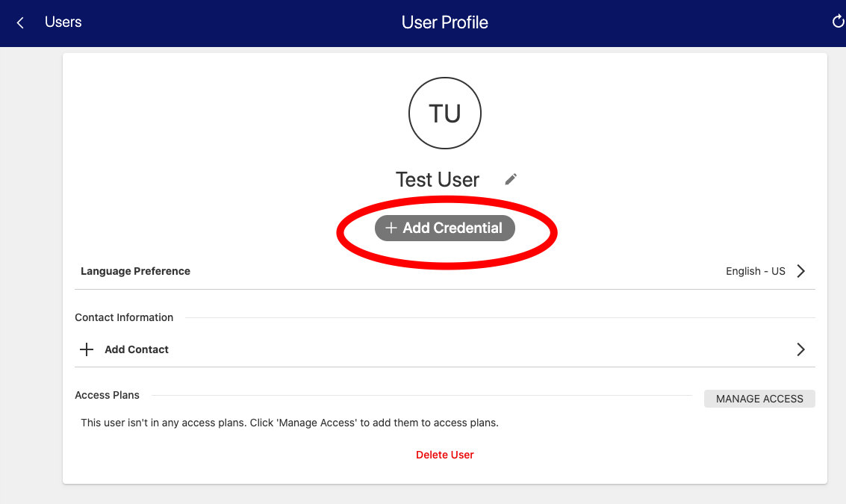Click the Access Plans section heading
The height and width of the screenshot is (504, 846).
(x=107, y=395)
